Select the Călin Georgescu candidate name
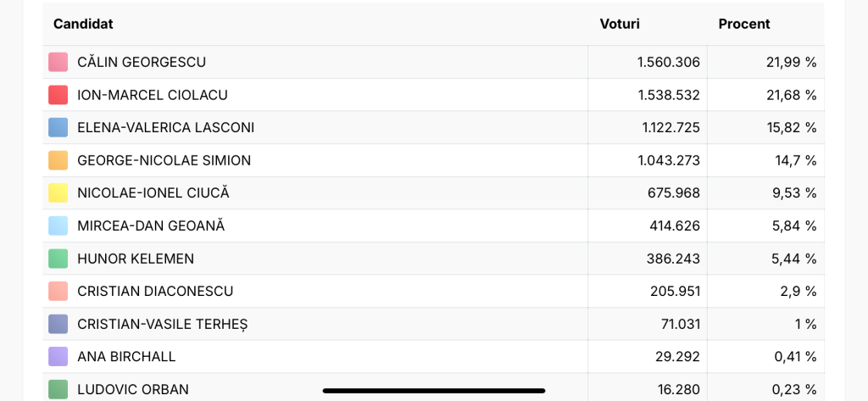 (142, 62)
